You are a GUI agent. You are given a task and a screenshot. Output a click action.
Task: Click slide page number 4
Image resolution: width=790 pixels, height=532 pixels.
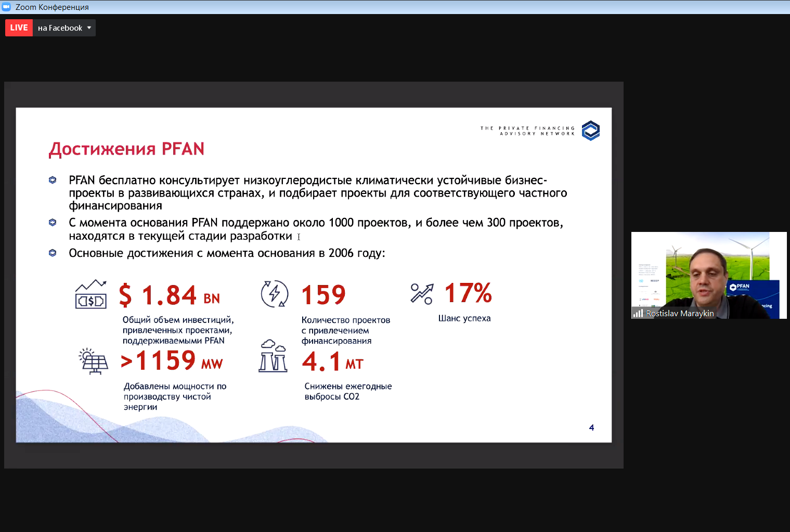[x=591, y=427]
